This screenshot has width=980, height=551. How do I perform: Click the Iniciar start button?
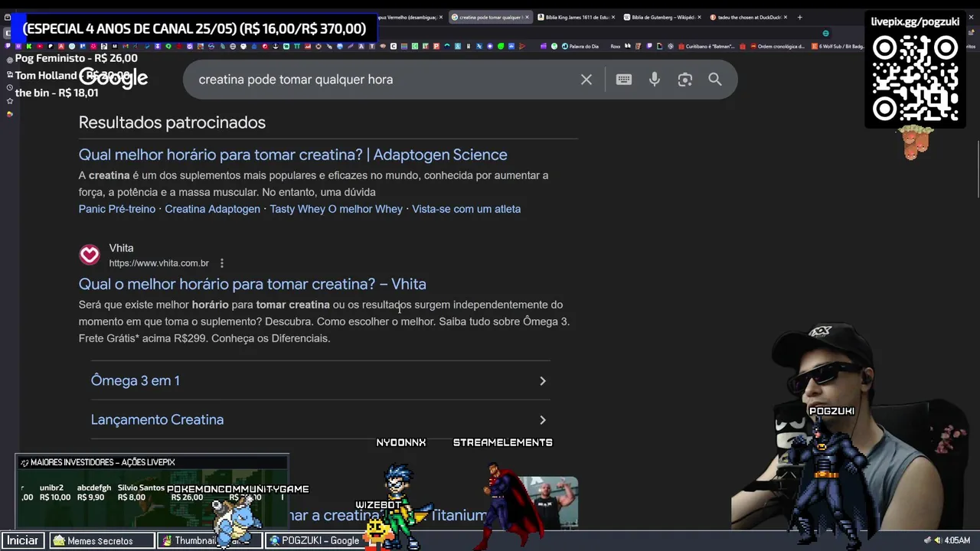(22, 540)
